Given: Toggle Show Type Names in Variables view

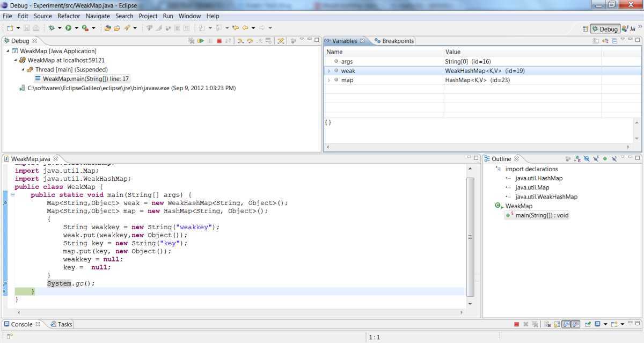Looking at the screenshot, I should [x=596, y=41].
